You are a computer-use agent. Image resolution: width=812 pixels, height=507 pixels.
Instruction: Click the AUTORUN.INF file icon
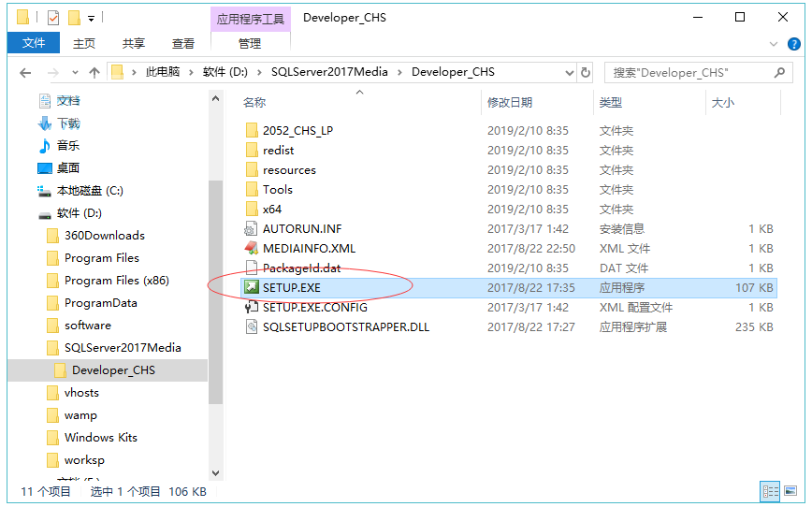click(x=251, y=229)
